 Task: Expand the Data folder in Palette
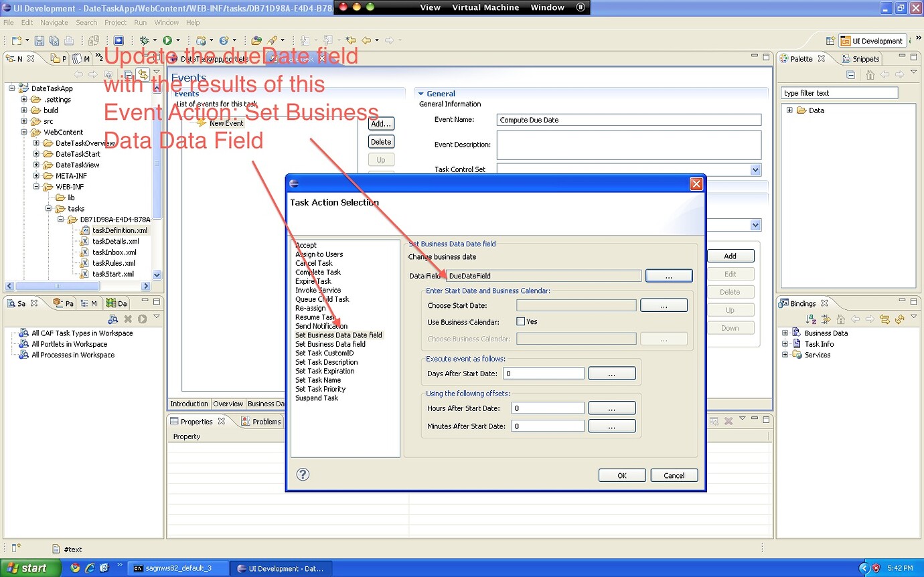(x=789, y=110)
